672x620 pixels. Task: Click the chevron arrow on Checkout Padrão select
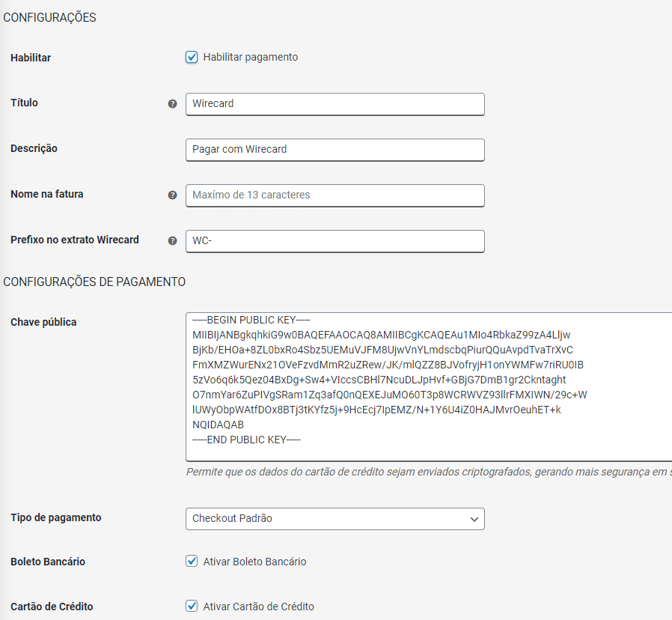474,519
